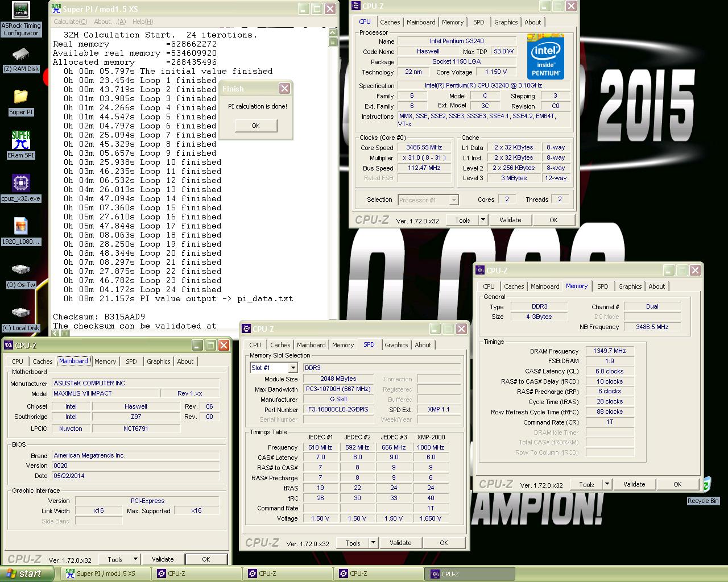
Task: Click Tools button in the SPD window
Action: (353, 543)
